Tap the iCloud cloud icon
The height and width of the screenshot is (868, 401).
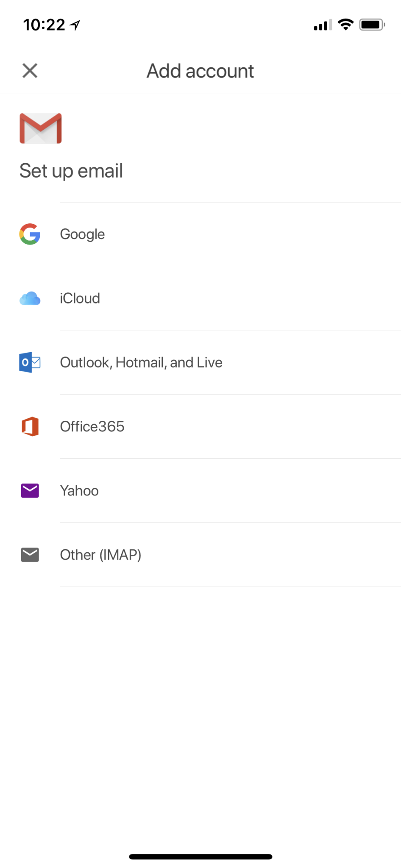(x=30, y=298)
